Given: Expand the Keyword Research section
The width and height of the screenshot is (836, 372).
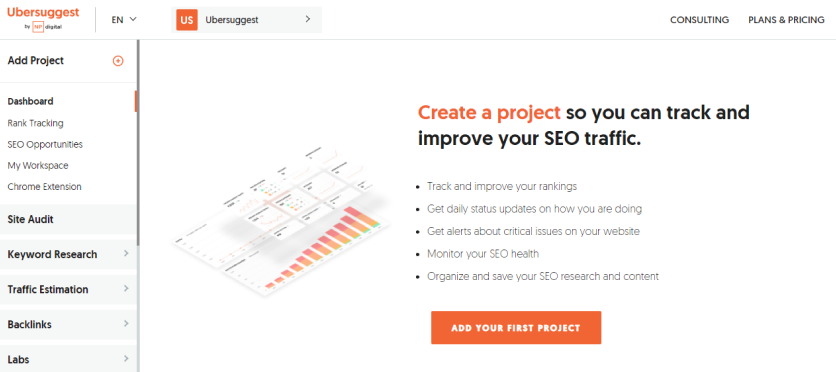Looking at the screenshot, I should 68,254.
